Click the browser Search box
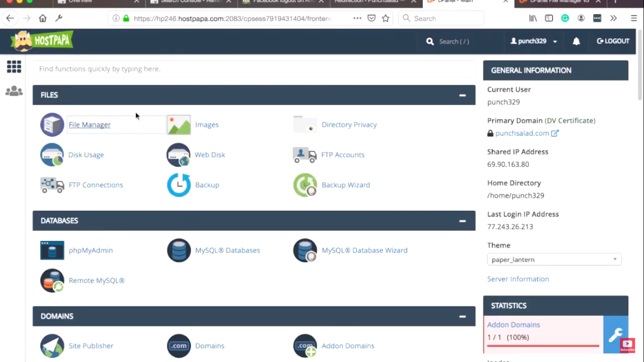This screenshot has width=644, height=362. click(x=441, y=18)
